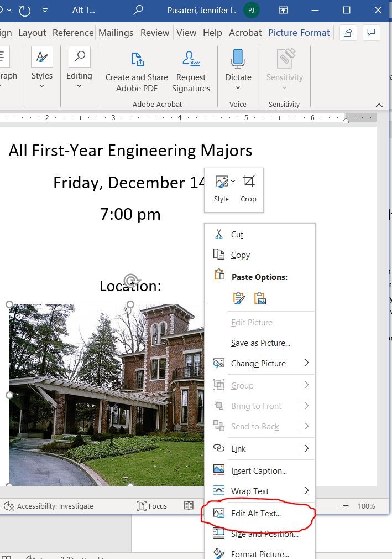Image resolution: width=392 pixels, height=559 pixels.
Task: Open Wrap Text submenu
Action: [260, 491]
